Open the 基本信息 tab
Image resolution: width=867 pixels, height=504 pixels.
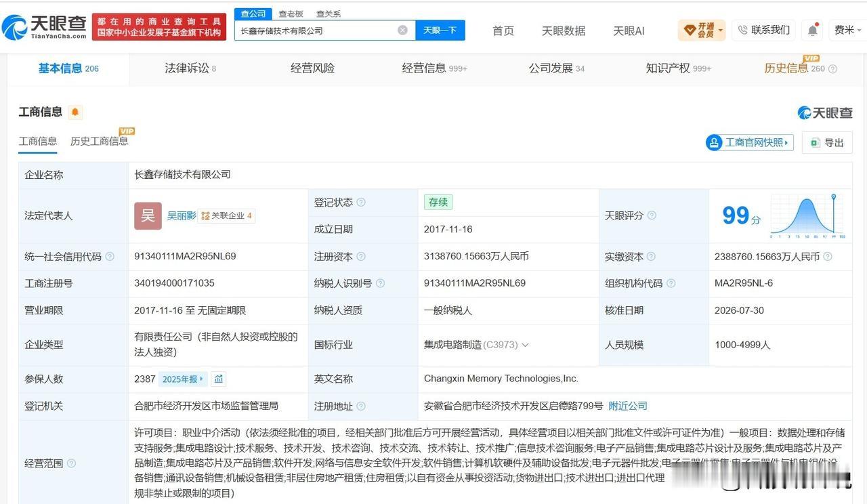click(68, 68)
